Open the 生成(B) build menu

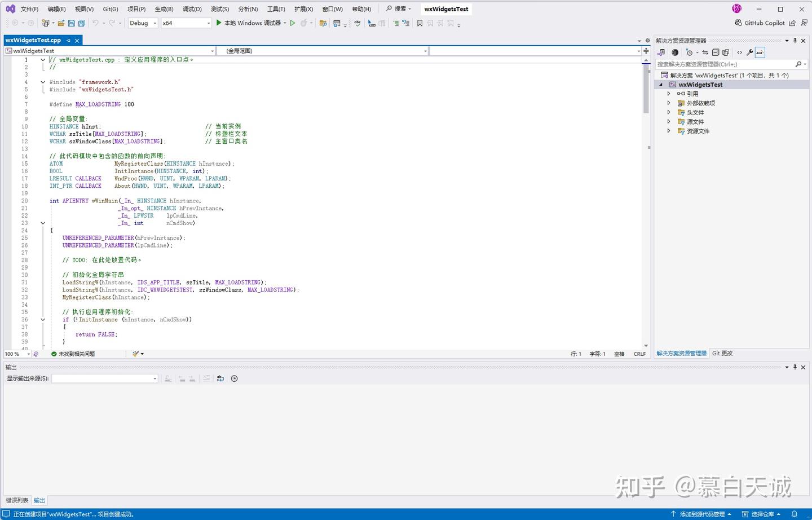(164, 9)
